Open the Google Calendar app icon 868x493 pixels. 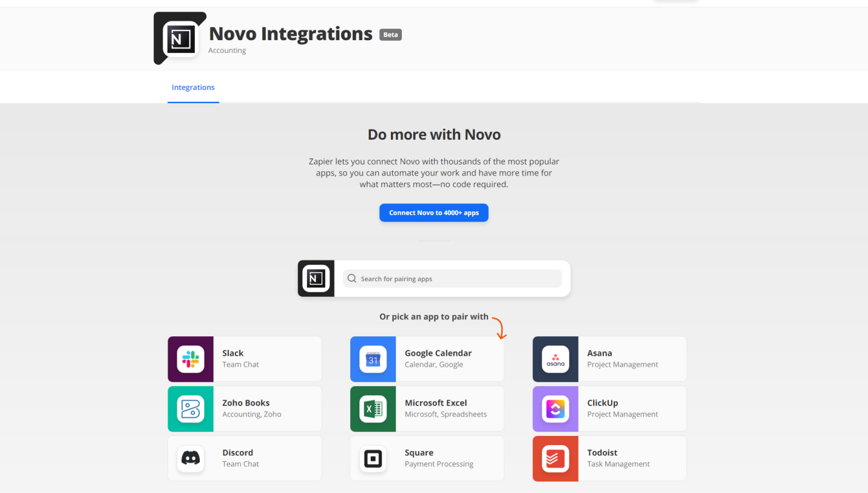click(373, 359)
